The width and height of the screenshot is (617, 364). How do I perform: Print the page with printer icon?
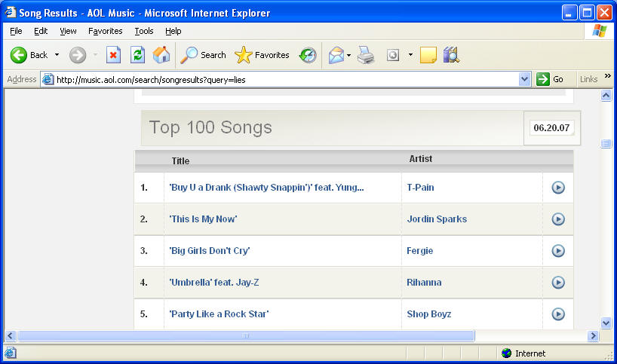coord(366,55)
